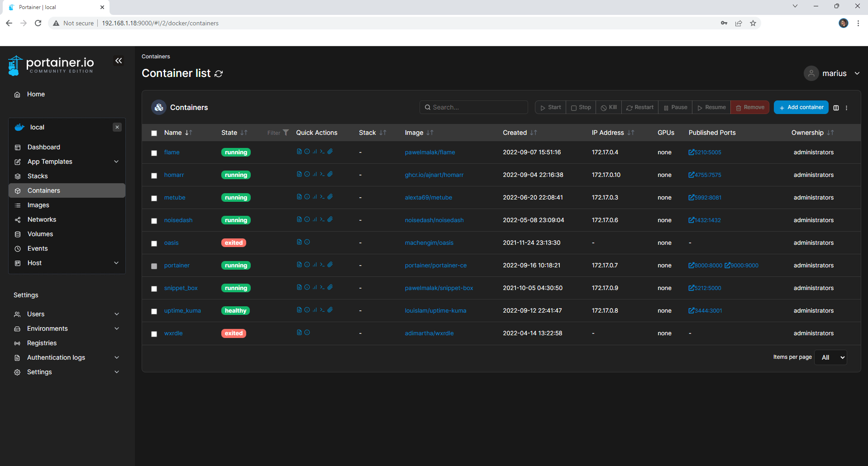This screenshot has height=466, width=868.
Task: Open stats for the metube container
Action: 315,197
